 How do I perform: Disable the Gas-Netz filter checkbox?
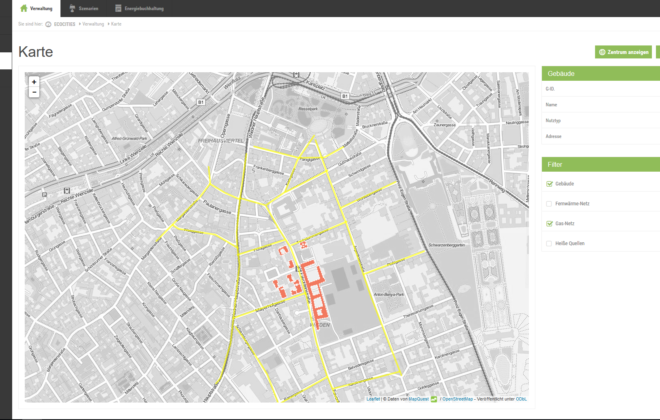(549, 223)
